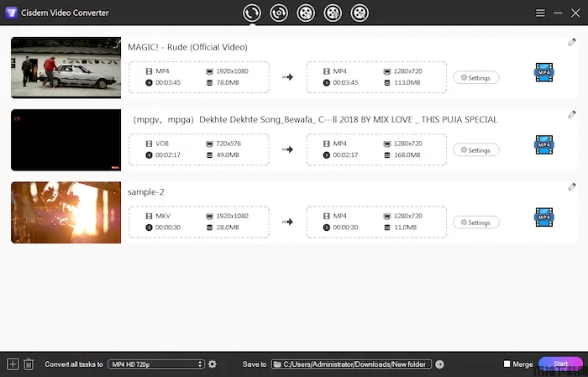The image size is (588, 377).
Task: Click the arrow icon beside the save path
Action: click(439, 364)
